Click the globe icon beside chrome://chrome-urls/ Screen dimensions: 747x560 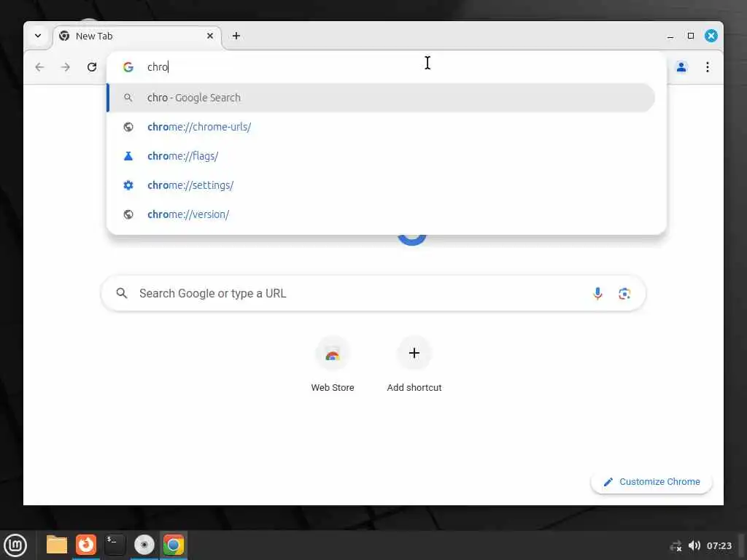(128, 127)
